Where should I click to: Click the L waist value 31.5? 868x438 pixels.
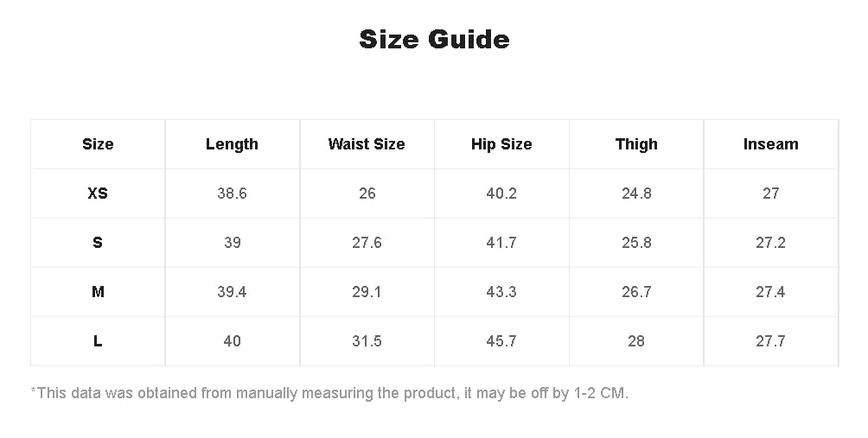coord(367,341)
